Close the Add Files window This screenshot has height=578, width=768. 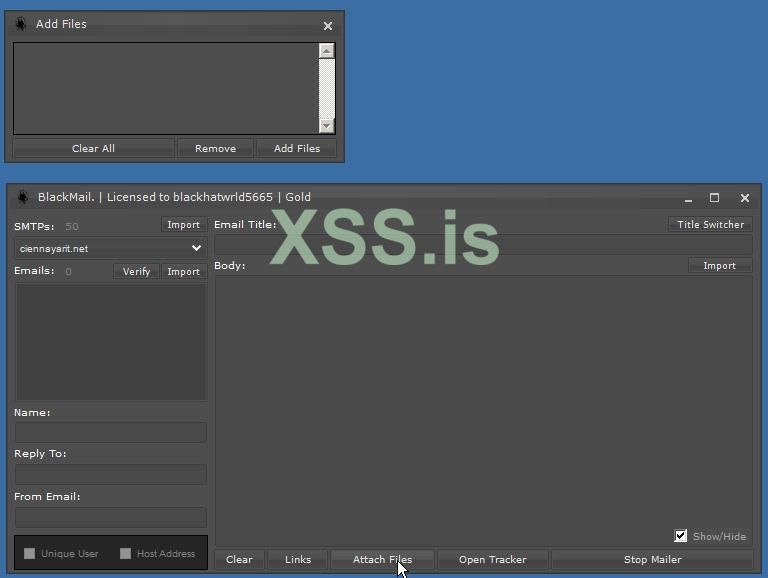328,26
